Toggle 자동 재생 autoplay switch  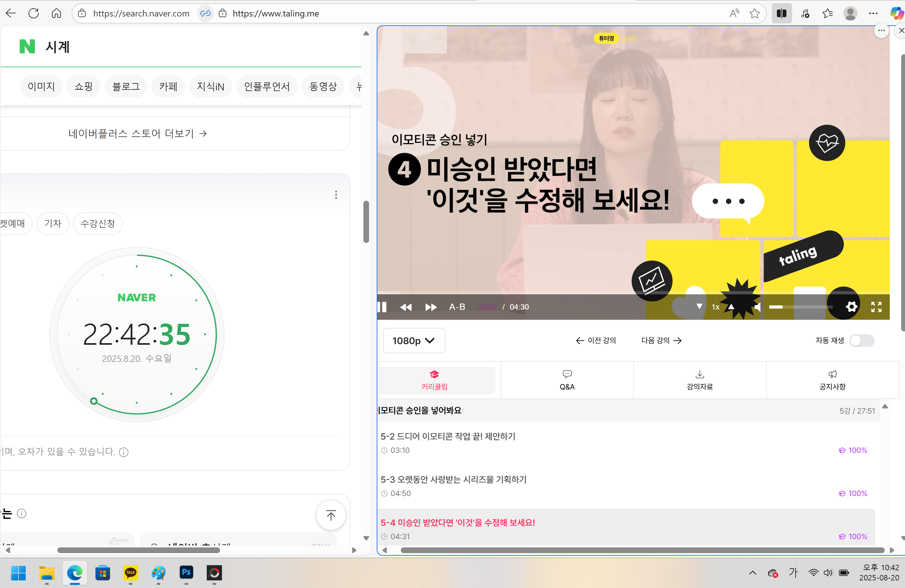[861, 340]
